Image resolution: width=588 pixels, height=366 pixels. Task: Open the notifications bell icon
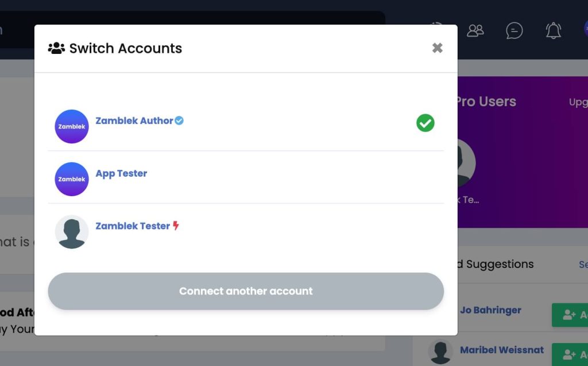pyautogui.click(x=554, y=30)
